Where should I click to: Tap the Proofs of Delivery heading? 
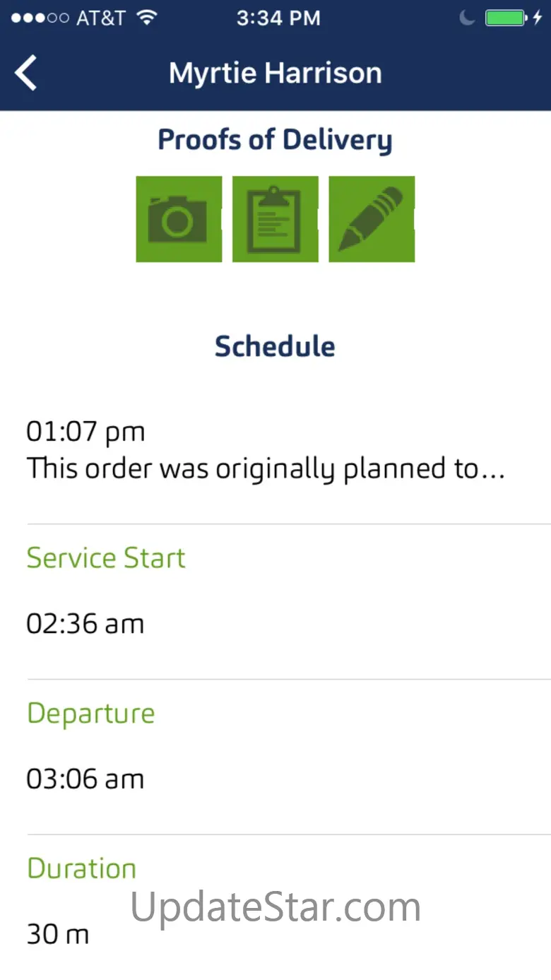[x=275, y=140]
